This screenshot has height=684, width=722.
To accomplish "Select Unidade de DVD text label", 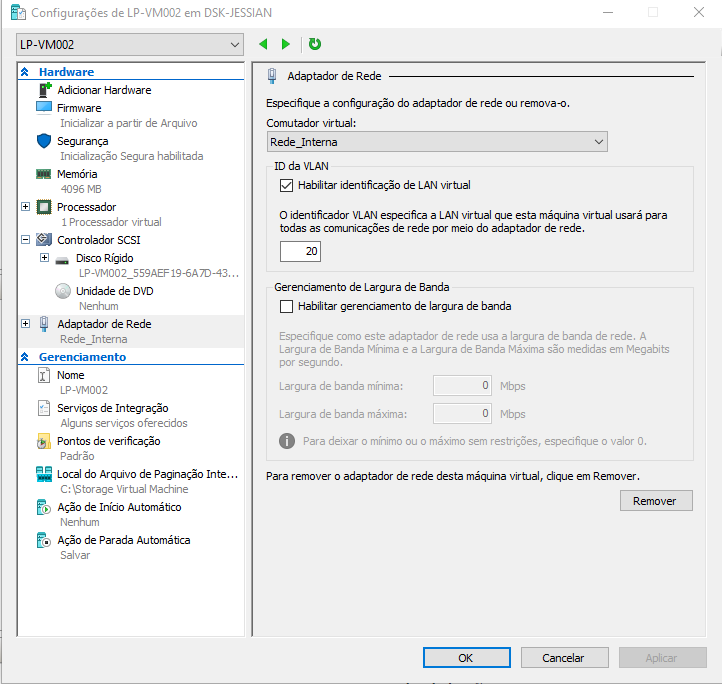I will coord(115,291).
